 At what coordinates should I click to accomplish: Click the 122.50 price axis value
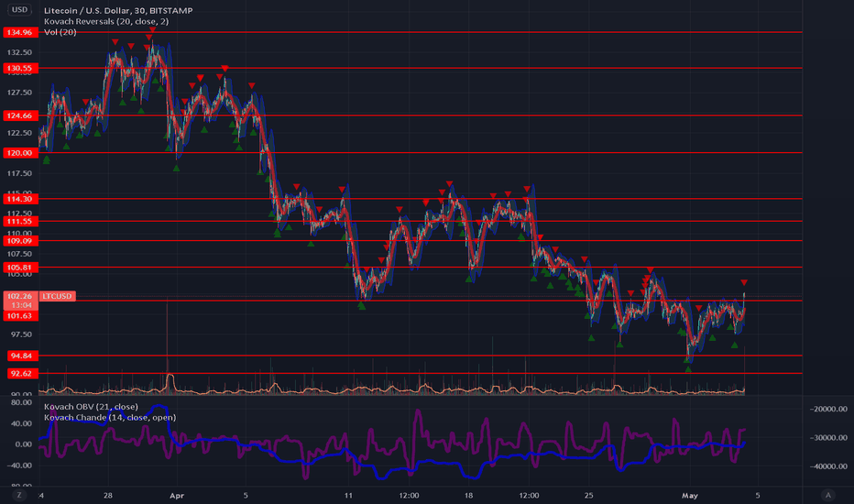point(19,133)
